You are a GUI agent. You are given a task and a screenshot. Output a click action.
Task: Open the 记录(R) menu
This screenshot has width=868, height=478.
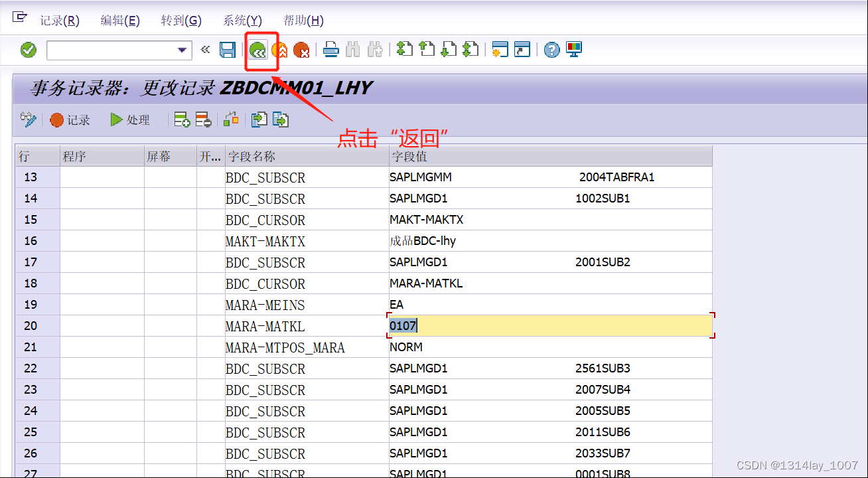tap(60, 21)
